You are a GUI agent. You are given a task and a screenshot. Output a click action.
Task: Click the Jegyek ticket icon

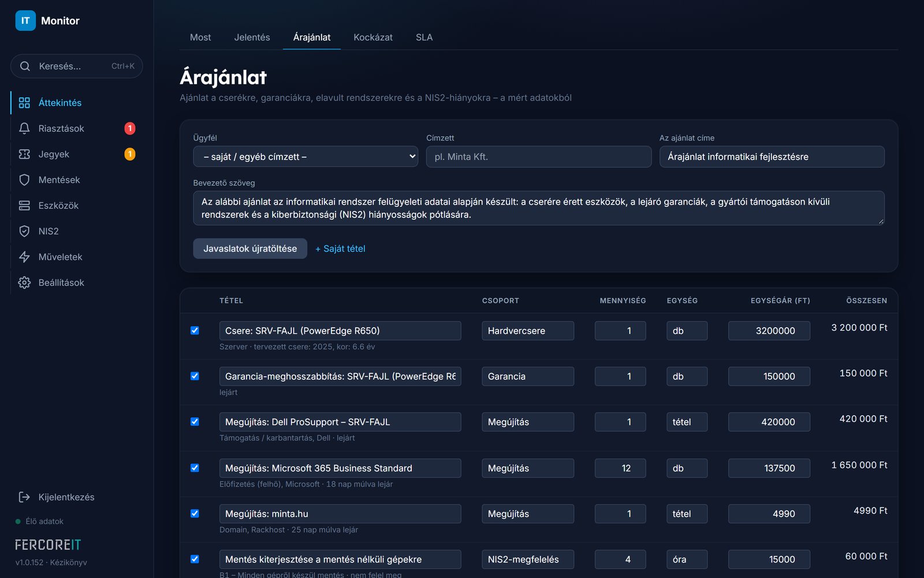(x=24, y=154)
